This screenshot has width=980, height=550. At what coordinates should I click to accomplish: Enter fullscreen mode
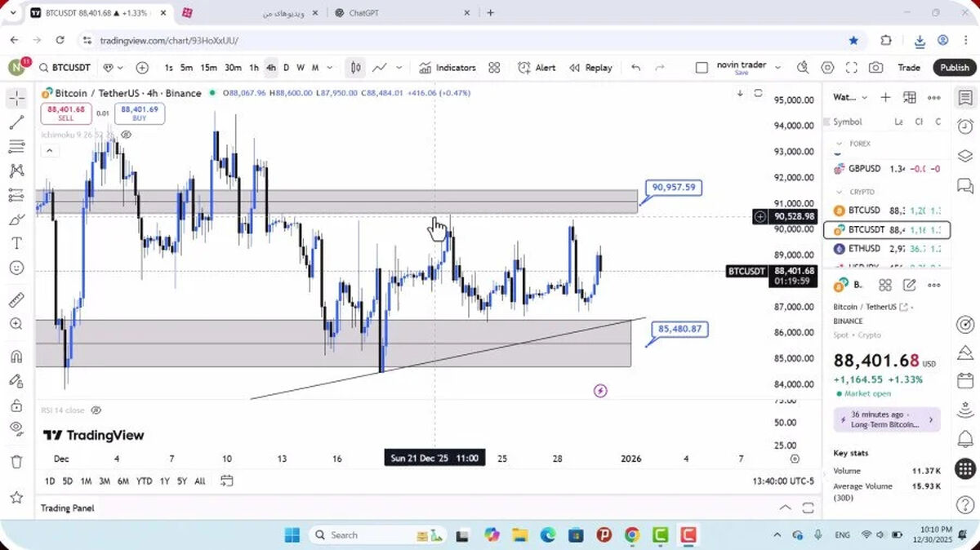(x=852, y=68)
